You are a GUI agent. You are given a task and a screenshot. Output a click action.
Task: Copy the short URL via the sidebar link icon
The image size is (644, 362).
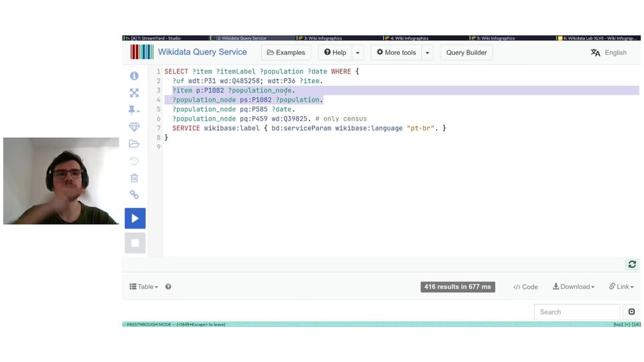(x=134, y=194)
